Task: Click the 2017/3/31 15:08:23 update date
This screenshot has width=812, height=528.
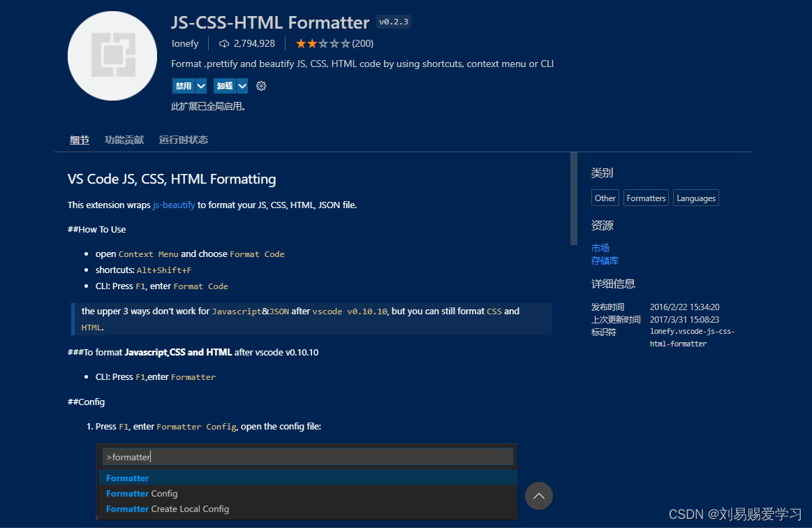Action: tap(685, 320)
